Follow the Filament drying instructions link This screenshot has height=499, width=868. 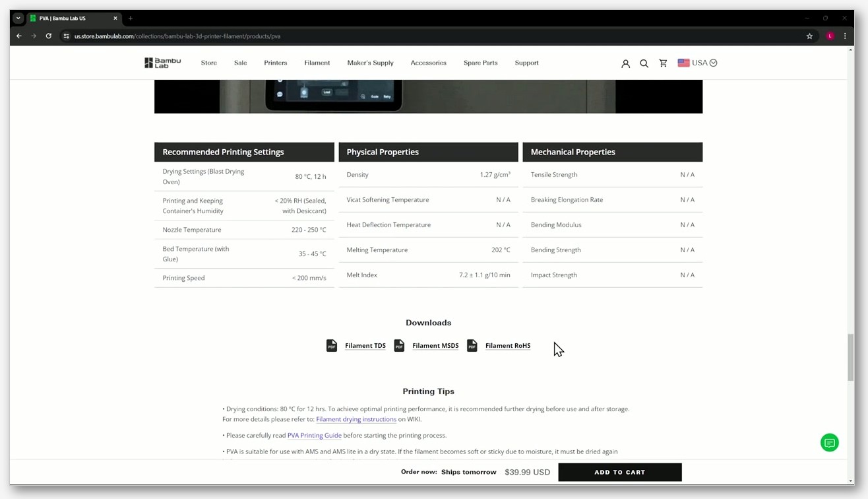pos(356,419)
